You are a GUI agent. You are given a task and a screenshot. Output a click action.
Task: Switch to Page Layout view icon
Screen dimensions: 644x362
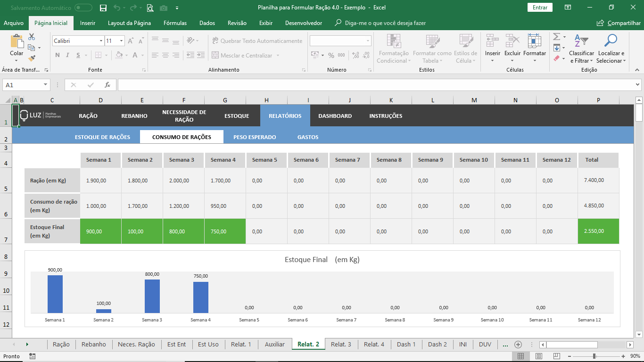click(539, 356)
